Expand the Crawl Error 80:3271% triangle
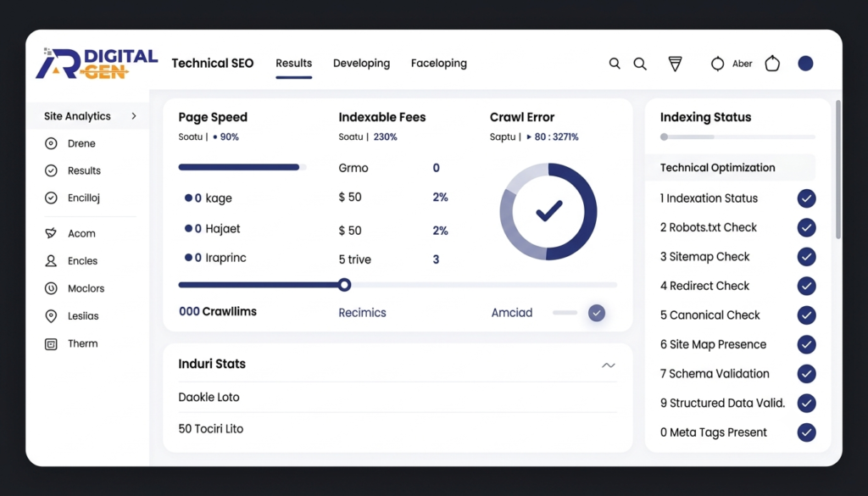The image size is (868, 496). click(x=529, y=137)
